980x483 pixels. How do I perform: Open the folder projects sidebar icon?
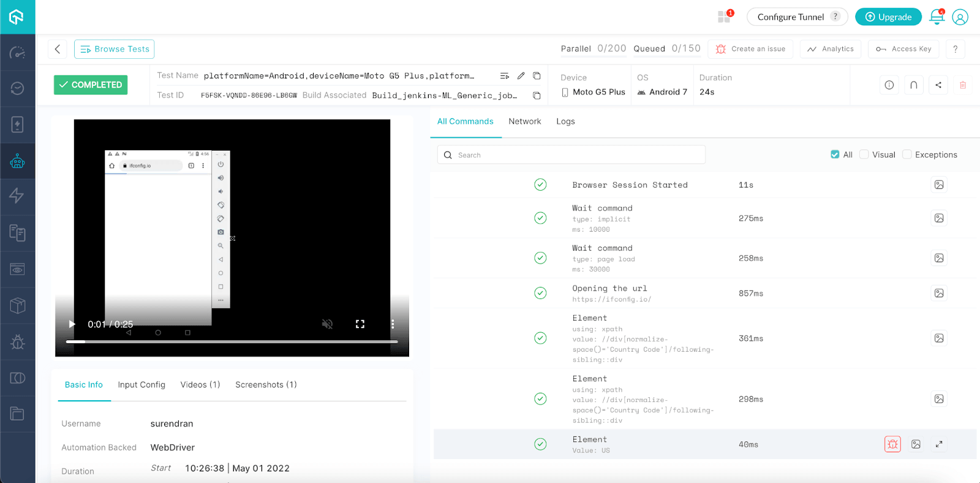coord(17,414)
